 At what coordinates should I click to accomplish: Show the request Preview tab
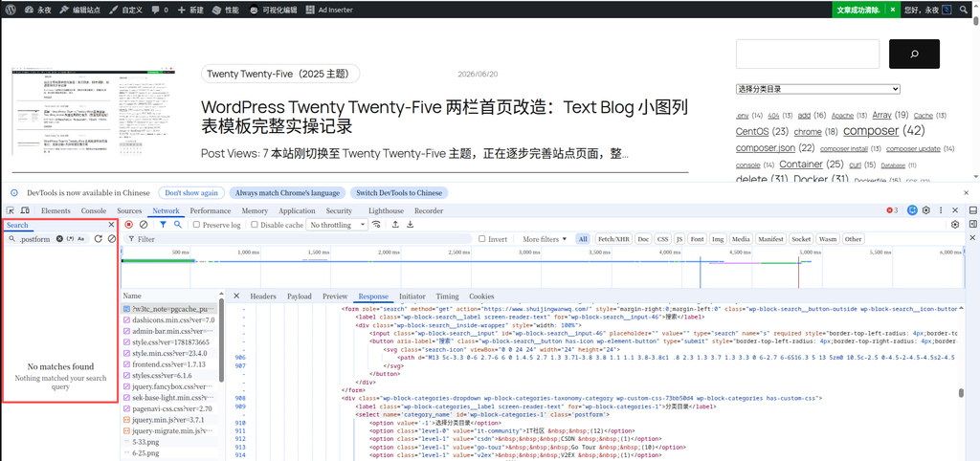335,296
